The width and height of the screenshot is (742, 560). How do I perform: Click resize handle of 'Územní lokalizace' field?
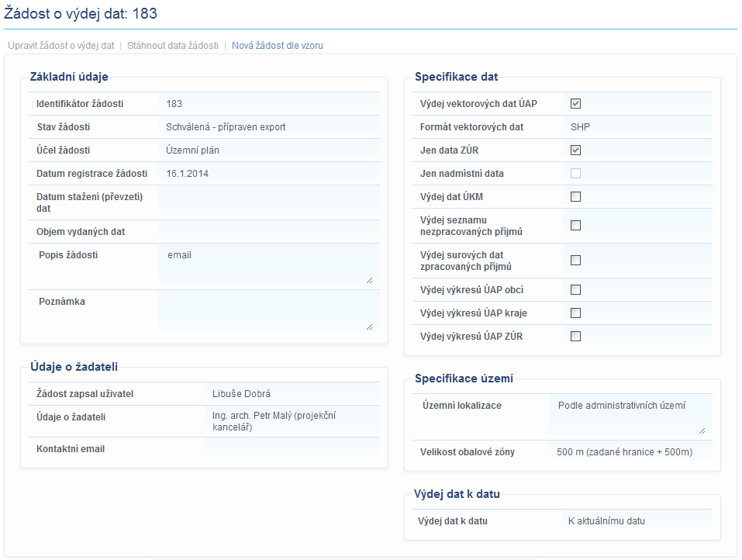coord(702,430)
